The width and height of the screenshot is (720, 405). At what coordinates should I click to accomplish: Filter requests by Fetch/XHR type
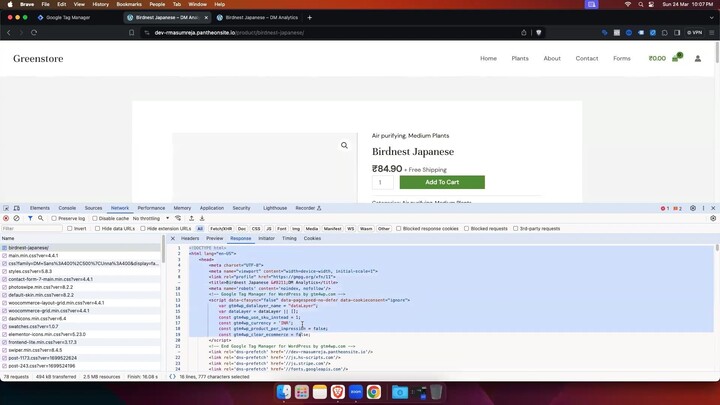point(221,229)
